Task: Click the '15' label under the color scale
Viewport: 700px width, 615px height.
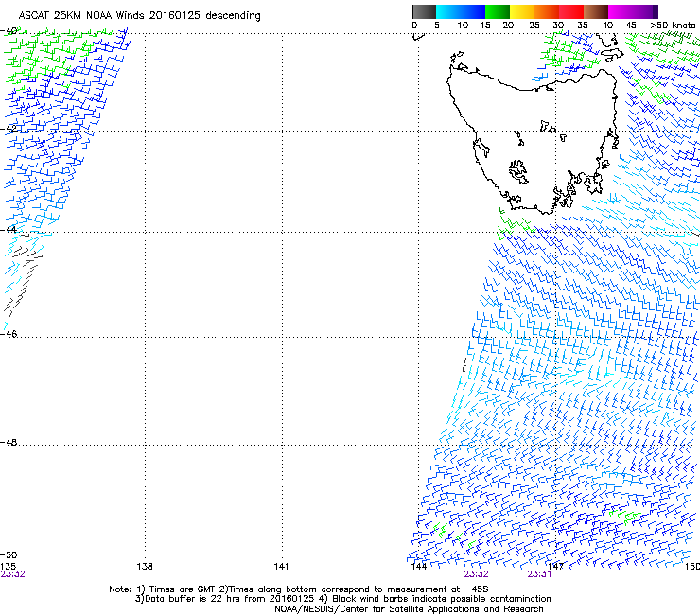Action: pos(485,26)
